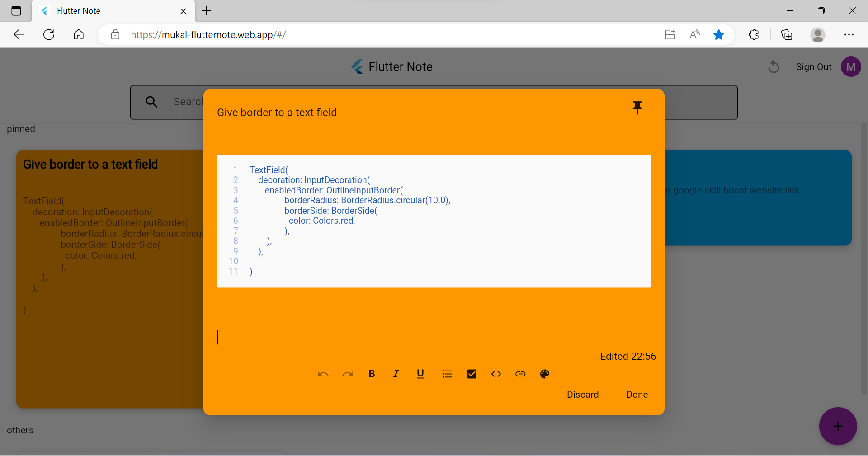Click code line 'borderSide: BorderSide('

pos(331,211)
